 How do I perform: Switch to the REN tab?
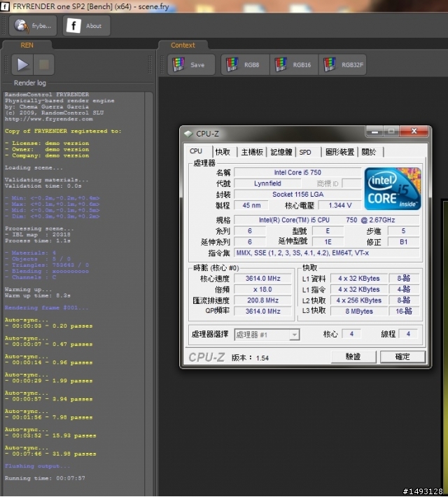(27, 45)
